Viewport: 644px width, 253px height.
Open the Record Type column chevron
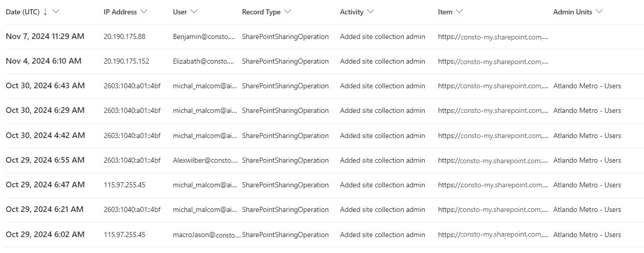[287, 12]
